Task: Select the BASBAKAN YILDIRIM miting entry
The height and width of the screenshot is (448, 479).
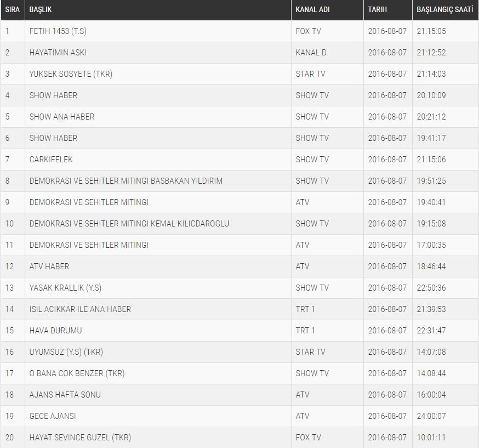Action: (126, 181)
